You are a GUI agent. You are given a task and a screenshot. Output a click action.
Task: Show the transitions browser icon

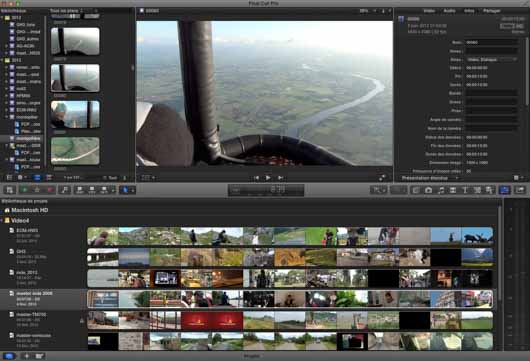point(453,190)
